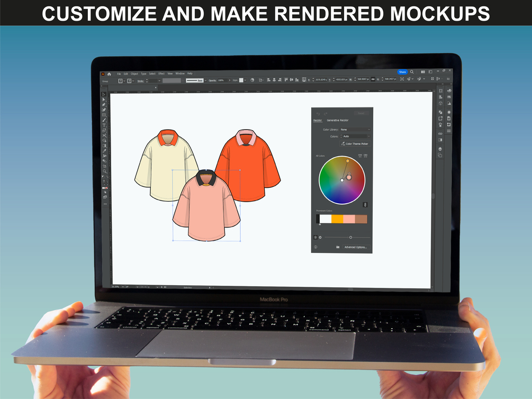532x399 pixels.
Task: Open the Object menu
Action: [134, 74]
